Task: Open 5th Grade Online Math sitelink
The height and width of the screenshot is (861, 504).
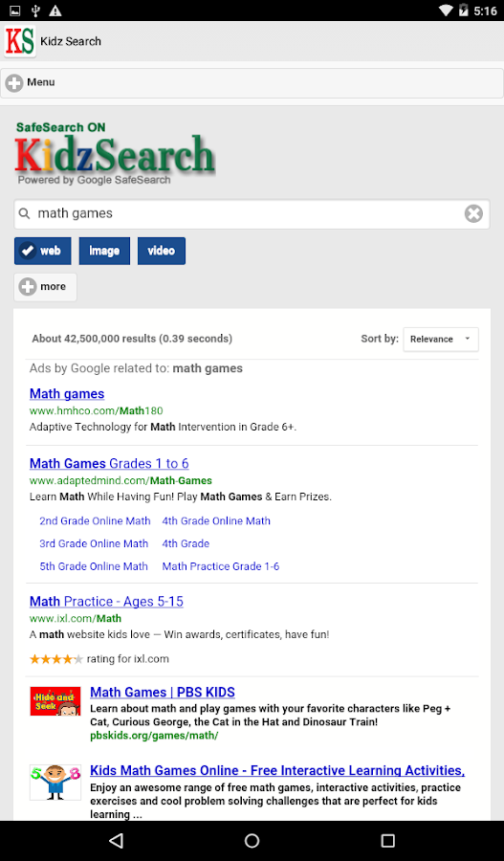Action: pos(94,566)
